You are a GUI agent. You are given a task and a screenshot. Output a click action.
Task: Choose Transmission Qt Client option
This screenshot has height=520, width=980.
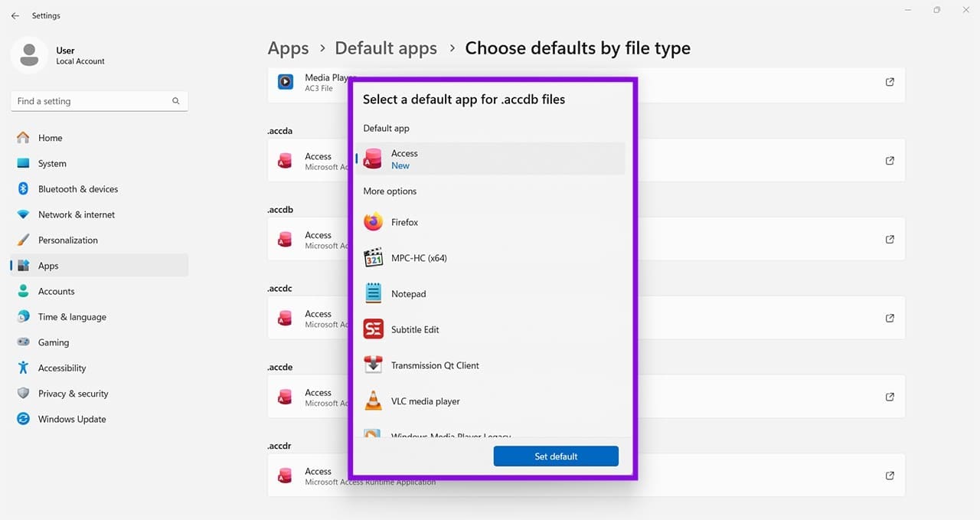click(x=490, y=365)
